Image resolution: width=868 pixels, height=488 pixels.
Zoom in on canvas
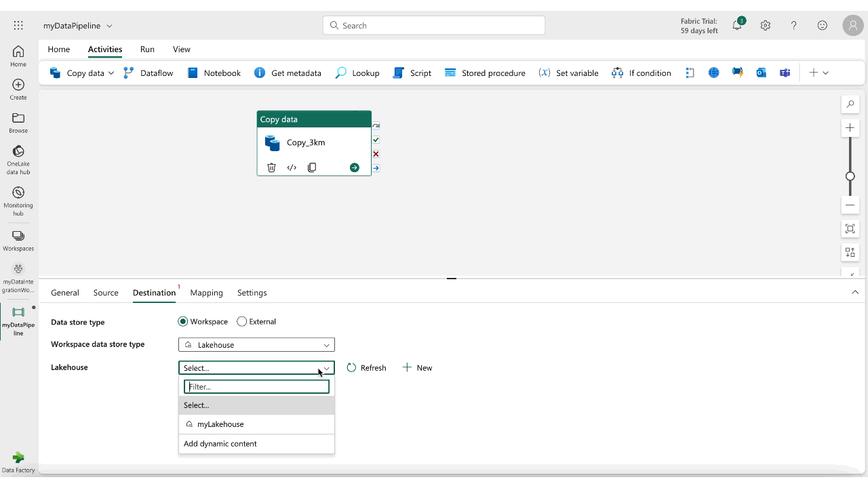tap(850, 127)
